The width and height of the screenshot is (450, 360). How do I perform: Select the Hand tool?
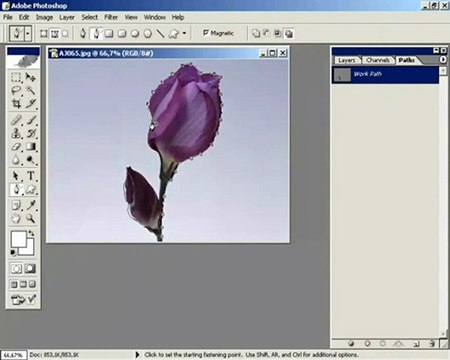[16, 218]
